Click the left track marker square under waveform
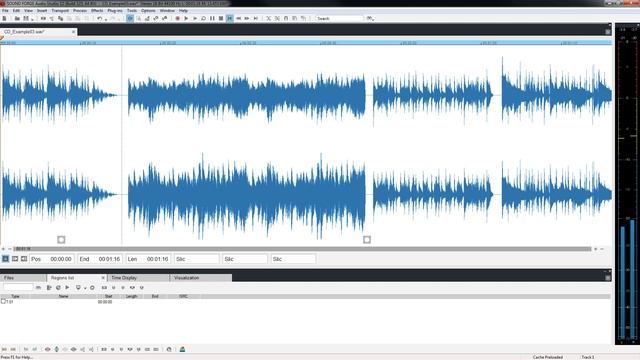The width and height of the screenshot is (640, 360). coord(61,240)
